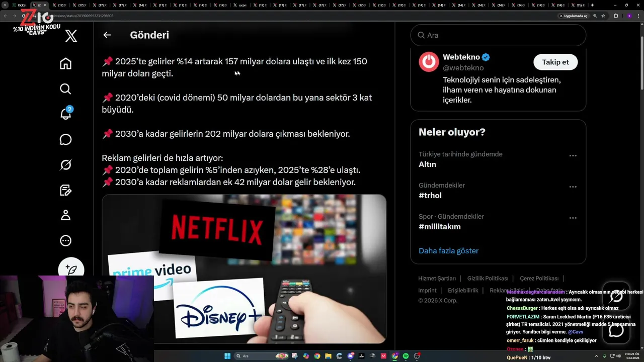Open options for the #millitakım trend
Image resolution: width=644 pixels, height=362 pixels.
point(573,218)
